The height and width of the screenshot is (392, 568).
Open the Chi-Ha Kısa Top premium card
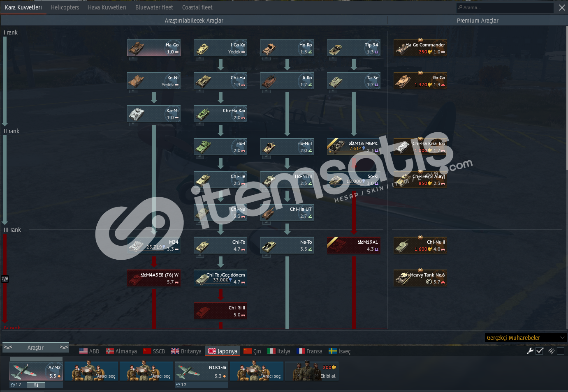pyautogui.click(x=420, y=147)
